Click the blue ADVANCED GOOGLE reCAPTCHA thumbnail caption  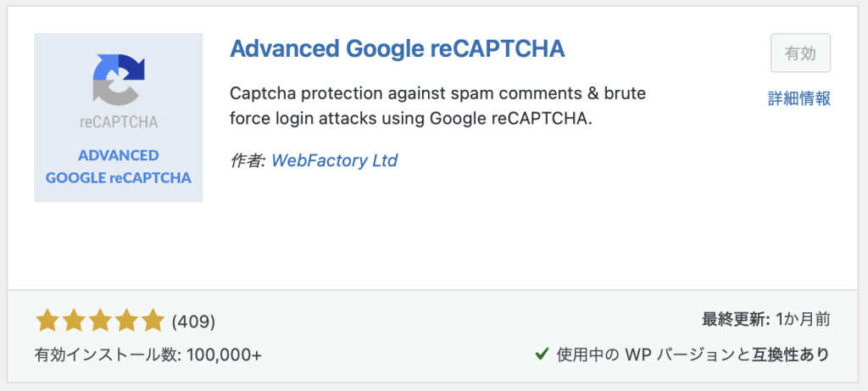[119, 167]
